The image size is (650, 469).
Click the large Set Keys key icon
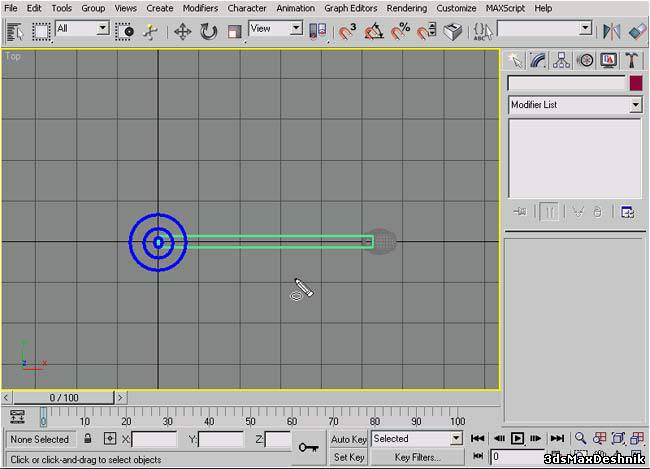point(308,447)
